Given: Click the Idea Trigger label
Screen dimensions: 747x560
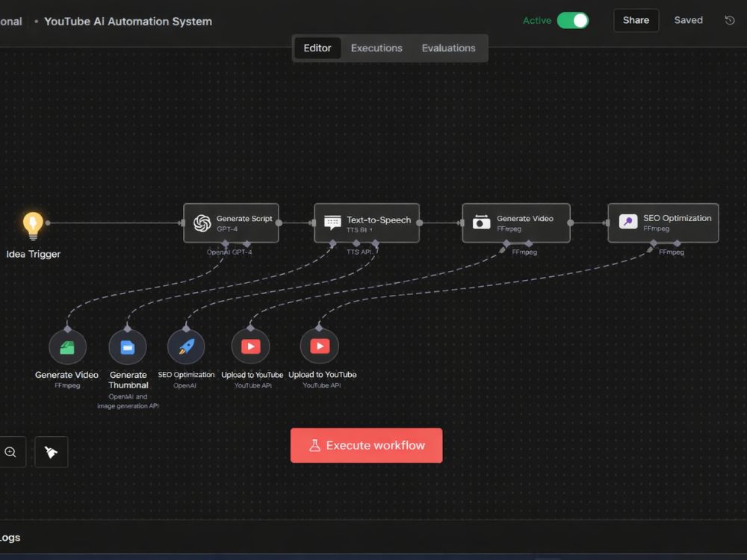Looking at the screenshot, I should (x=34, y=255).
